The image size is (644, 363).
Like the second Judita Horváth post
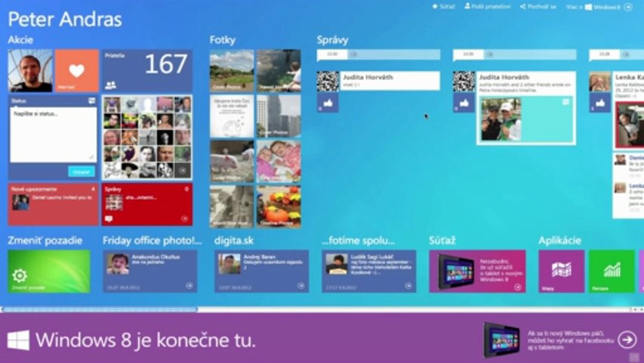pos(463,102)
